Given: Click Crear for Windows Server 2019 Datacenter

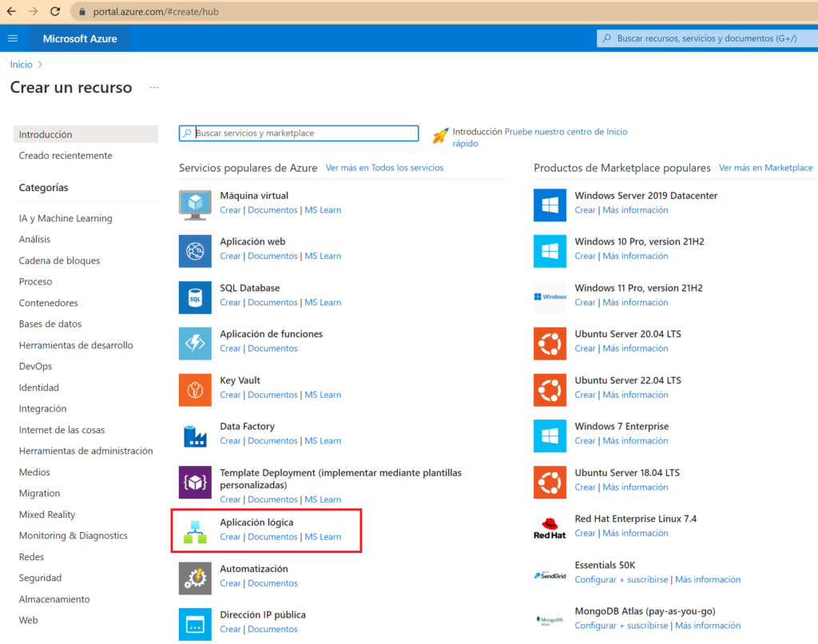Looking at the screenshot, I should [x=585, y=210].
